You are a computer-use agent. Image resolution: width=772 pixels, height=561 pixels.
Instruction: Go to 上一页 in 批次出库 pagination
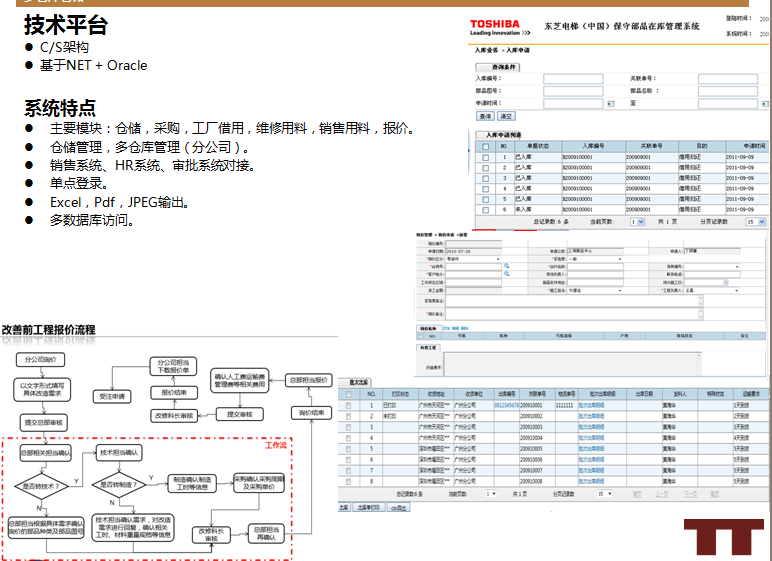(x=663, y=494)
